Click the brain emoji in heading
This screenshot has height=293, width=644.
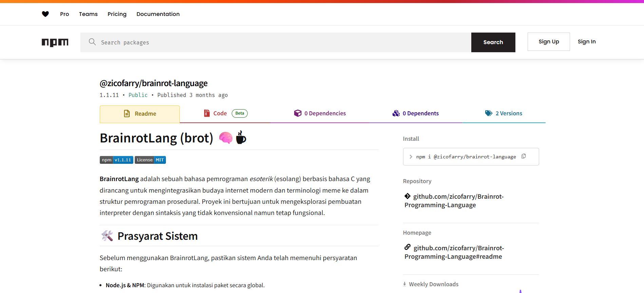coord(226,138)
